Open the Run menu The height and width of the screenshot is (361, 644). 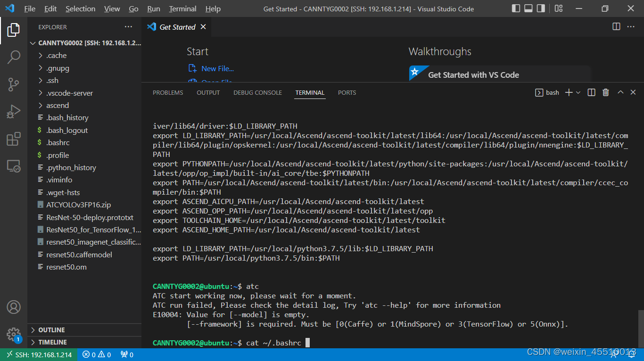(154, 8)
